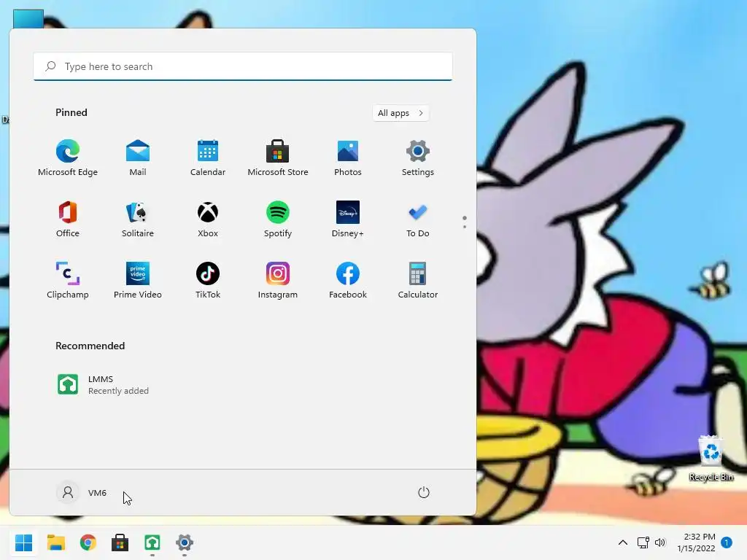The image size is (747, 560).
Task: Launch Facebook
Action: 348,281
